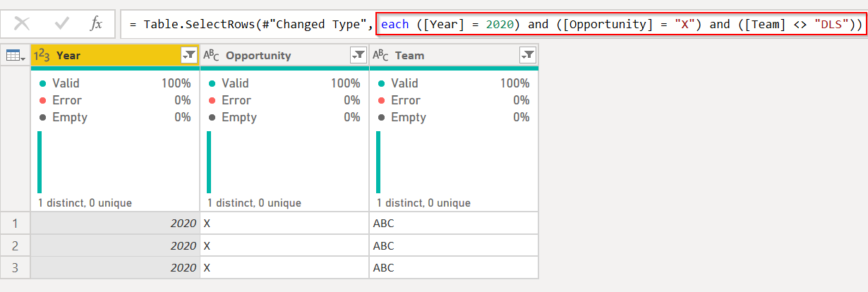868x292 pixels.
Task: Click '1 distinct, 0 unique' under Team
Action: coord(423,203)
